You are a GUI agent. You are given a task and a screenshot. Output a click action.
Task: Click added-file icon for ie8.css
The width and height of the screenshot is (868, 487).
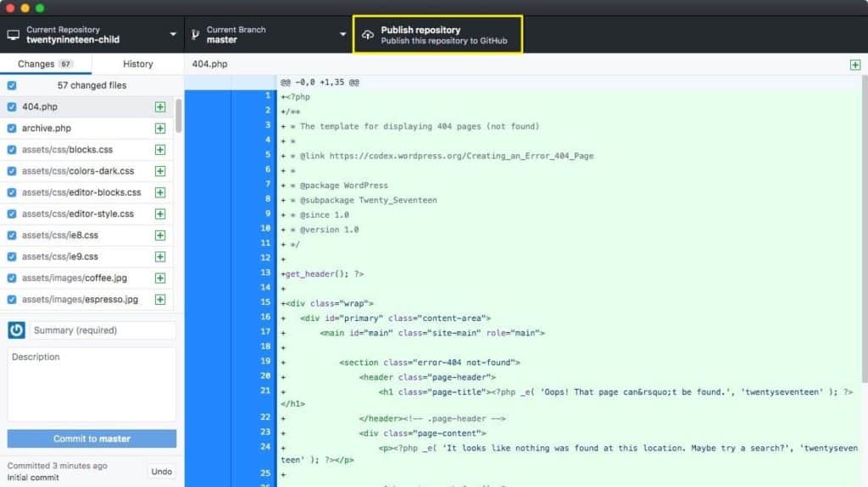160,235
